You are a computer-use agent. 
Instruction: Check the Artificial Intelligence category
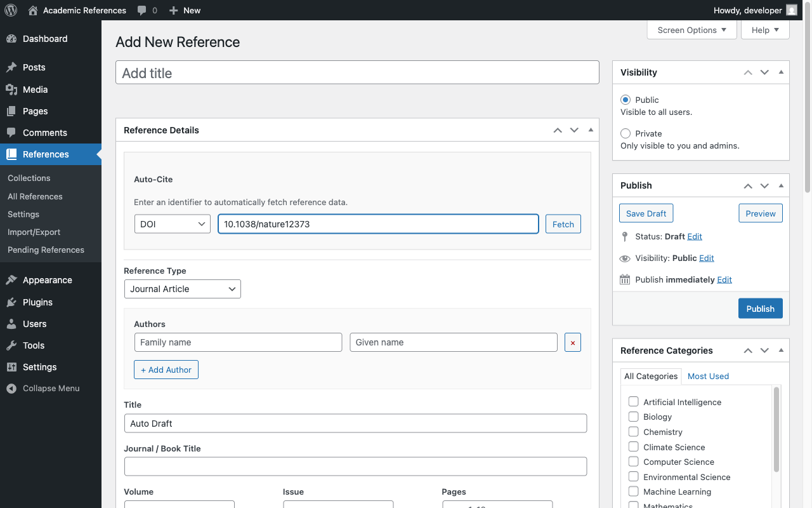coord(633,402)
